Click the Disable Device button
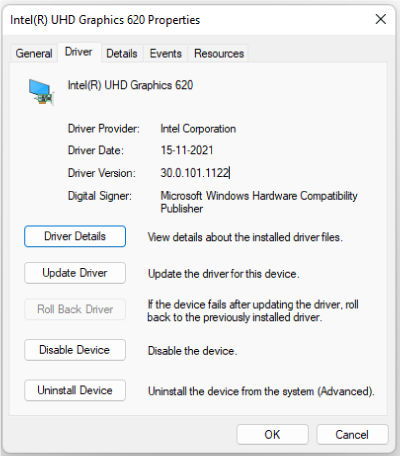 click(x=75, y=350)
